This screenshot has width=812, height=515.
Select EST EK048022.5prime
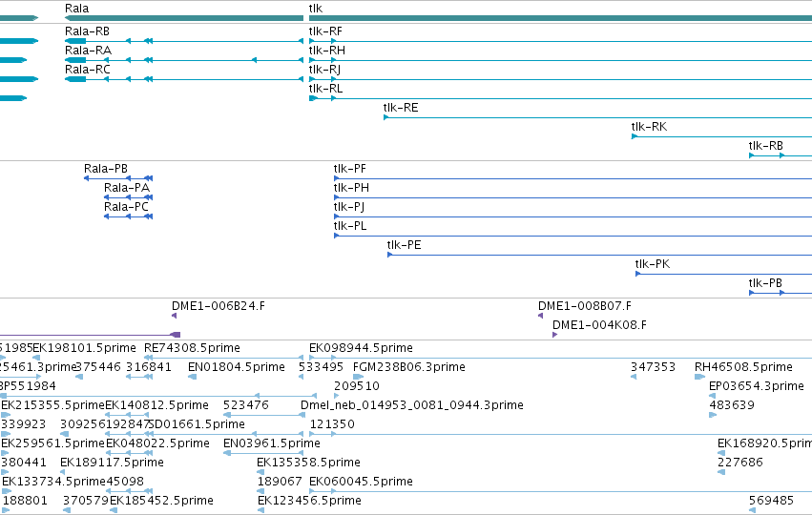129,453
